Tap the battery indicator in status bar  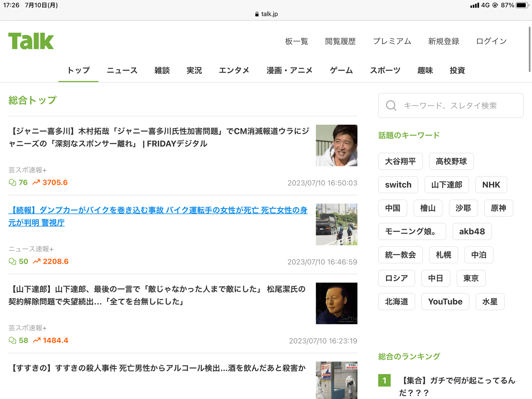pyautogui.click(x=522, y=5)
